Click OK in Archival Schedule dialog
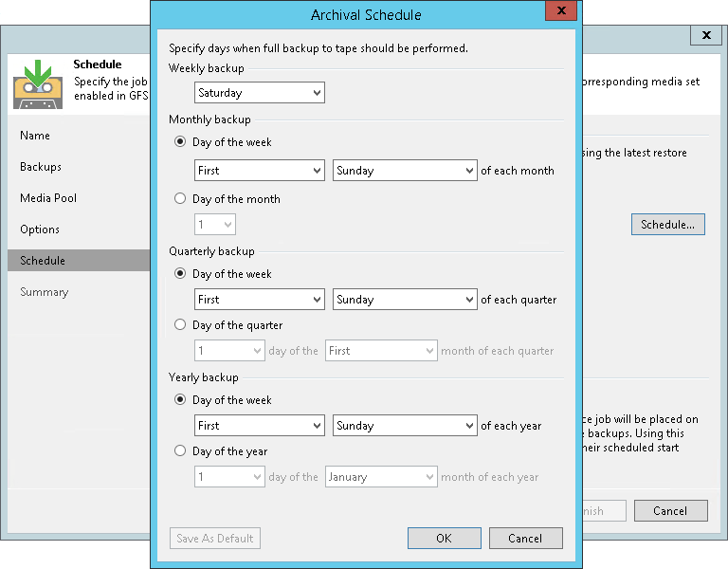This screenshot has height=569, width=728. click(x=445, y=539)
